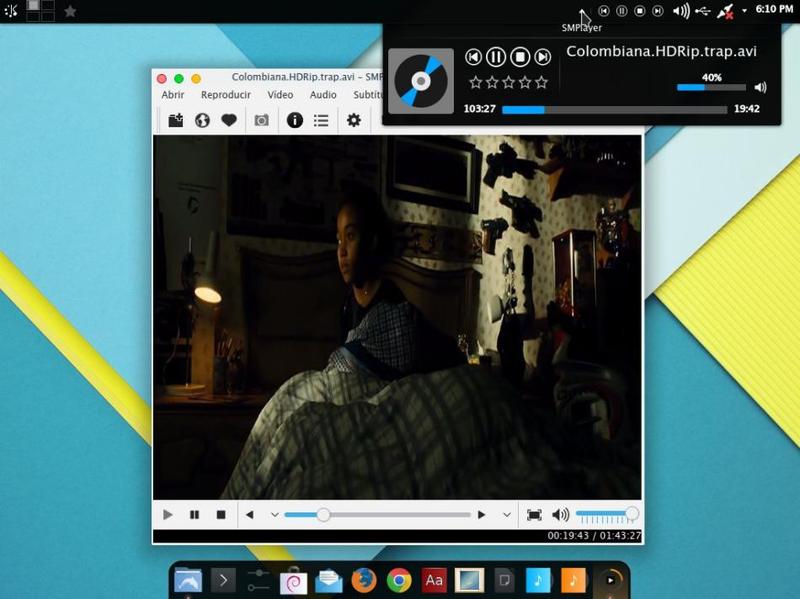Screen dimensions: 800x599
Task: Skip to next track in media popup
Action: pos(543,57)
